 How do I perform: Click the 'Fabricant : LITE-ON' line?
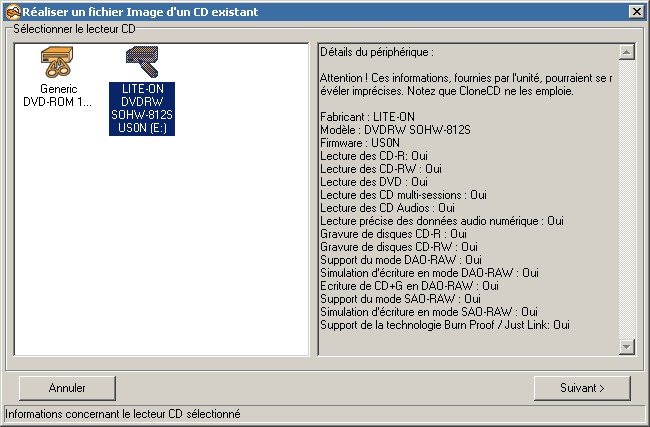point(367,117)
